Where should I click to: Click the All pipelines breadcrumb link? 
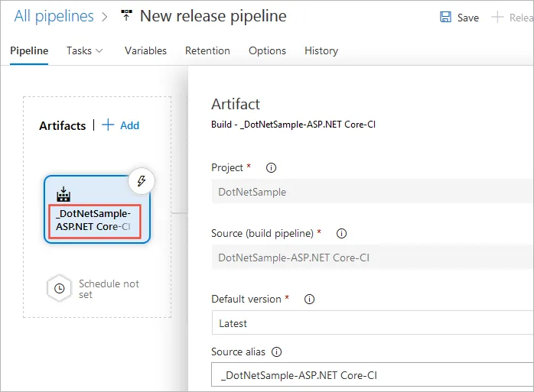(54, 16)
